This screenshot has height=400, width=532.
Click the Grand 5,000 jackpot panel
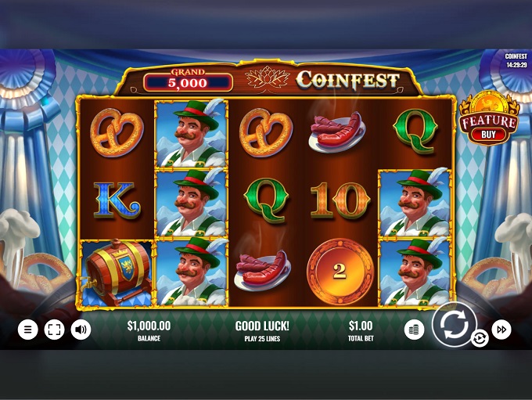click(x=188, y=80)
